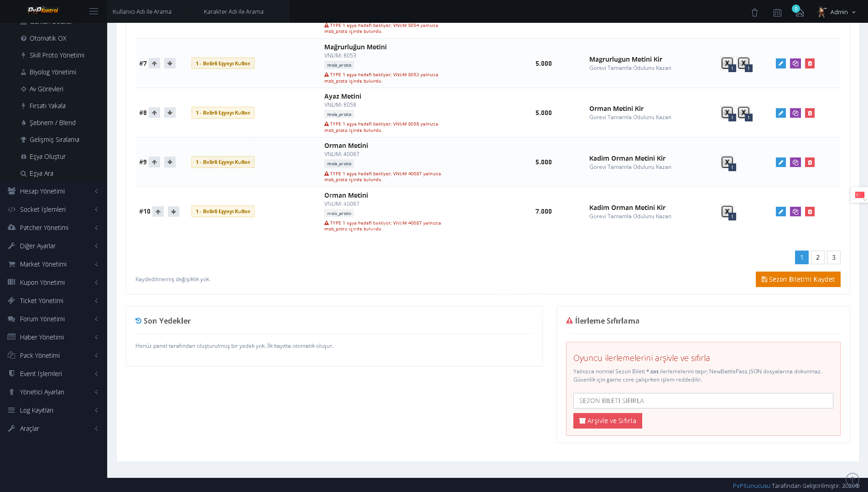
Task: Open the Admin user dropdown
Action: coord(837,12)
